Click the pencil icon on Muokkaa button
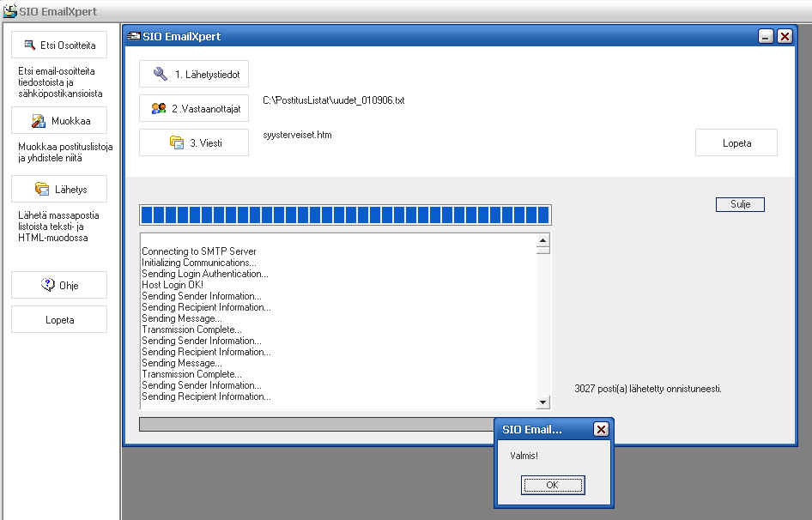The height and width of the screenshot is (520, 812). [39, 121]
